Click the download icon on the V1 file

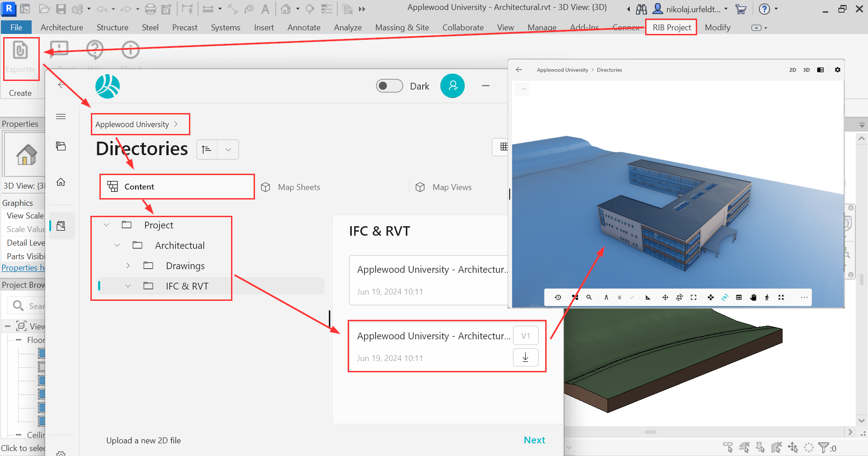point(525,357)
